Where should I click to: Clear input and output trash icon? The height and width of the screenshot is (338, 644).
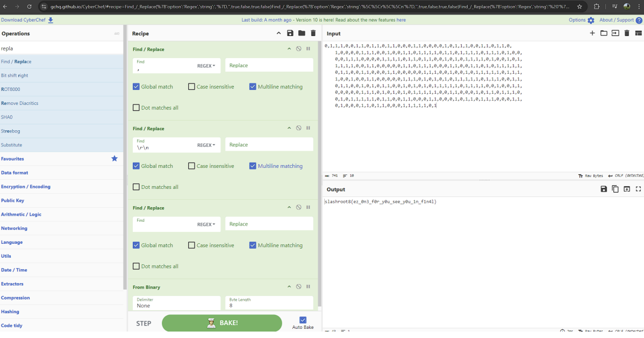tap(627, 33)
